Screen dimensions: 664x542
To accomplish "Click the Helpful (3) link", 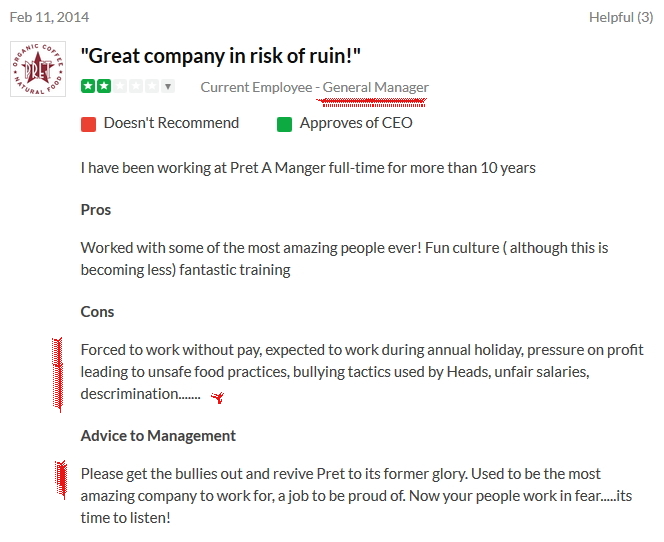I will click(x=626, y=17).
